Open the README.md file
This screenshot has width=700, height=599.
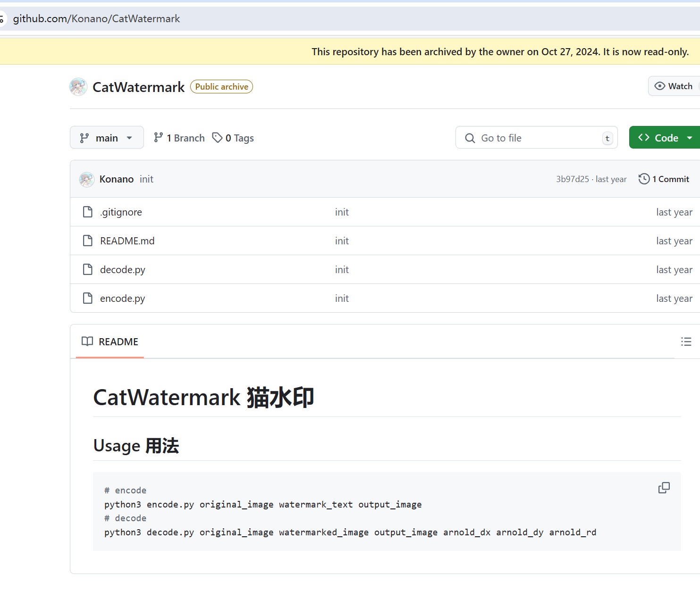click(x=127, y=241)
